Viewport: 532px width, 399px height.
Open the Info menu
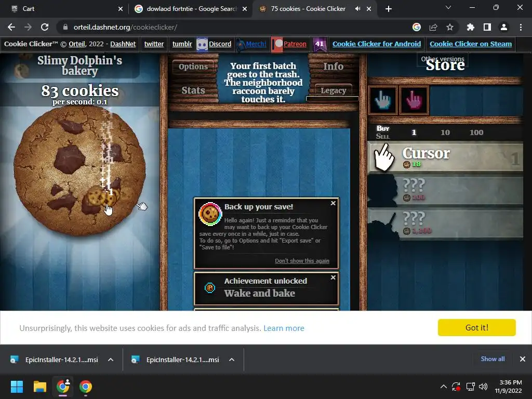click(x=333, y=66)
